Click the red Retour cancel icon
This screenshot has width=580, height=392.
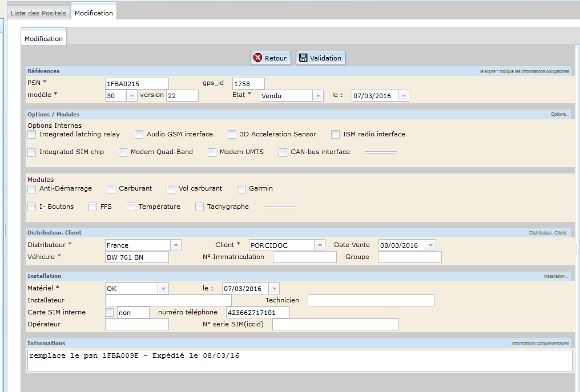tap(258, 58)
